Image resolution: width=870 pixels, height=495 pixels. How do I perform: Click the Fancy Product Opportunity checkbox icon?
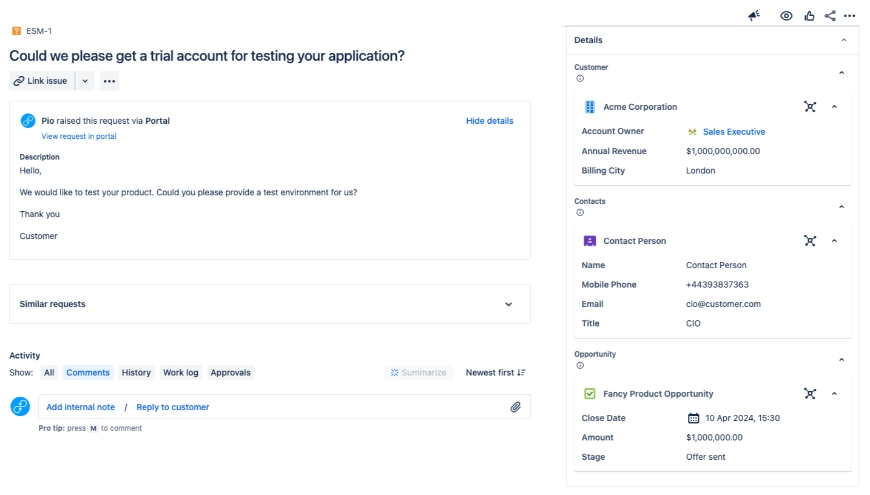point(590,393)
